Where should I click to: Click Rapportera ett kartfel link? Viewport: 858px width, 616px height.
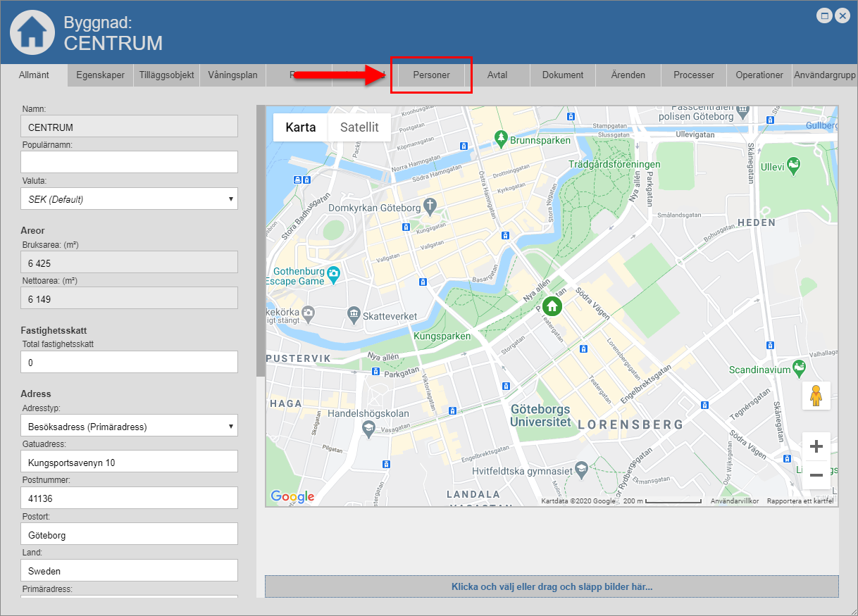(800, 501)
